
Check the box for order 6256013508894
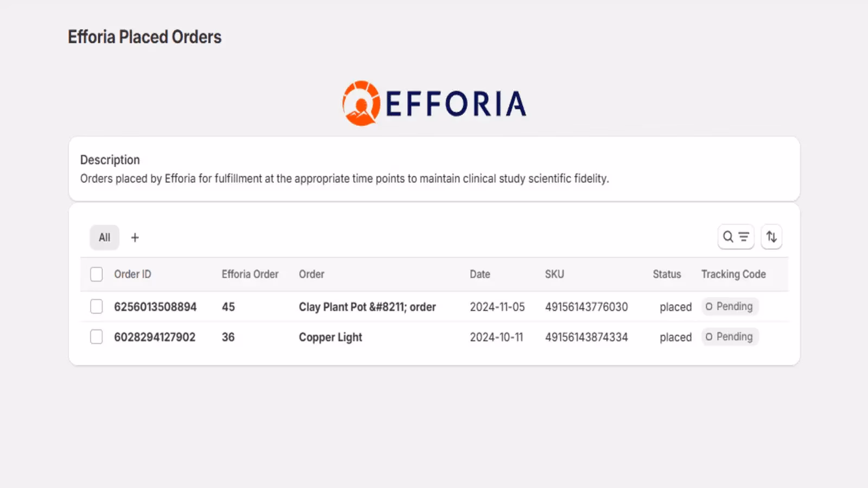click(x=97, y=307)
